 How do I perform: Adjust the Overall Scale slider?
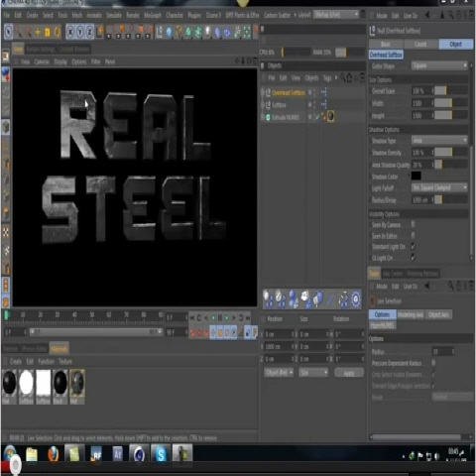pos(451,90)
